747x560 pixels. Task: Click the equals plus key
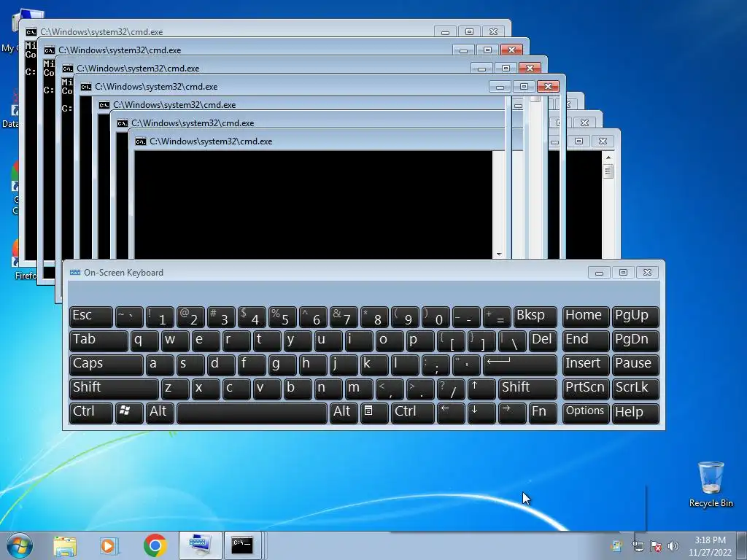[497, 316]
